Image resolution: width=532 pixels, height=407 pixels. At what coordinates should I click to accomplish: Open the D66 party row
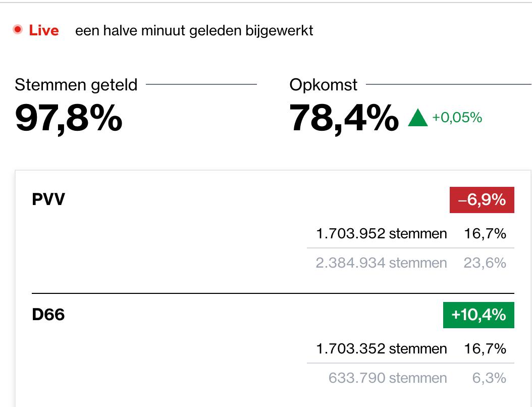pos(48,315)
